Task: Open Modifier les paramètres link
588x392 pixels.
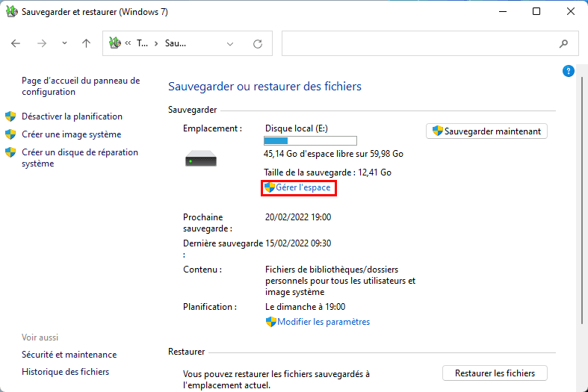Action: (324, 322)
